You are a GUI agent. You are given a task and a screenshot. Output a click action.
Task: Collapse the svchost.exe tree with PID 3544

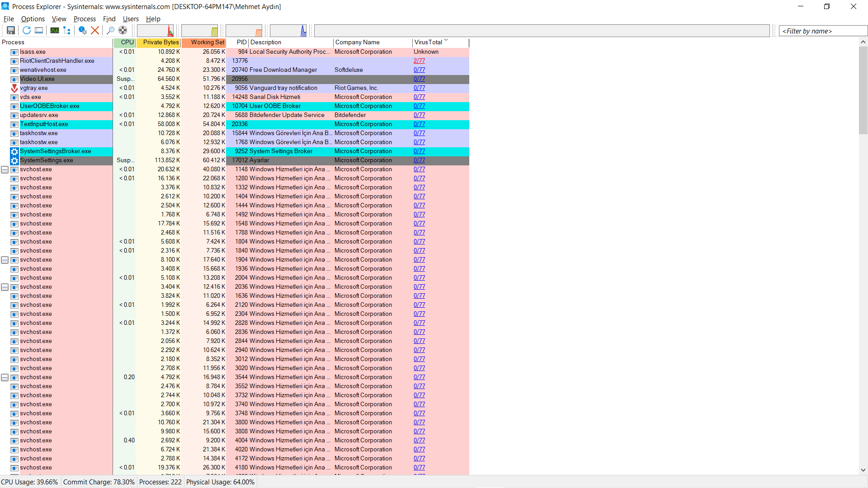[x=5, y=377]
